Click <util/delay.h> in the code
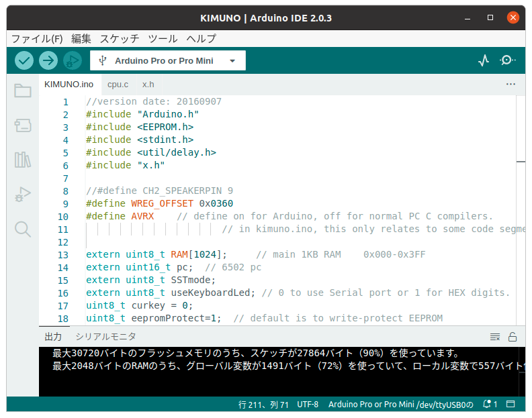Image resolution: width=532 pixels, height=418 pixels. [177, 152]
